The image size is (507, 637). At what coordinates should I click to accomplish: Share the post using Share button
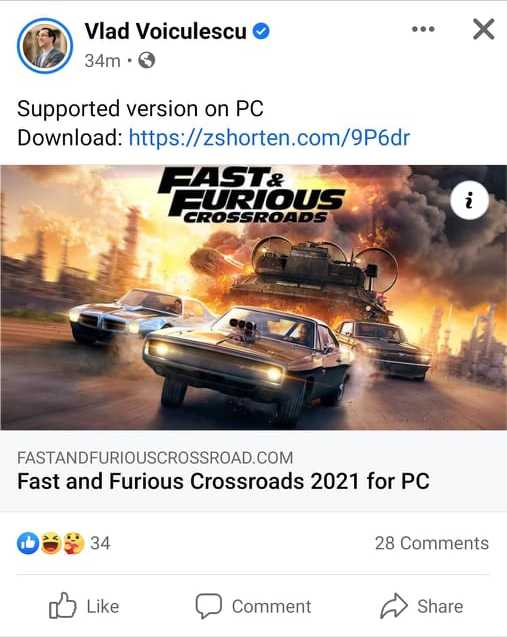click(x=422, y=606)
